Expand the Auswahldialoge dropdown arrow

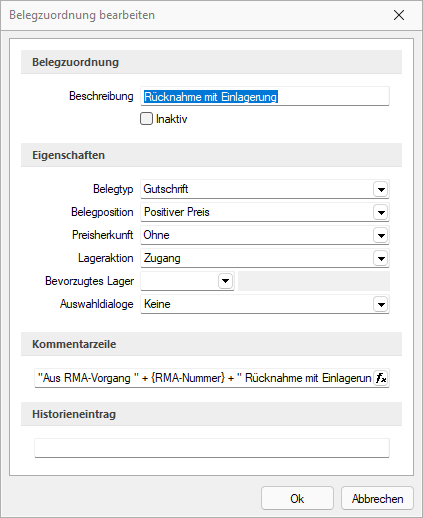[x=381, y=304]
